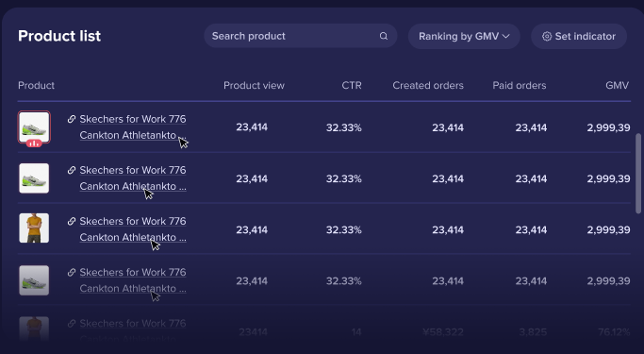The width and height of the screenshot is (644, 354).
Task: Open the Set indicator button
Action: 579,36
